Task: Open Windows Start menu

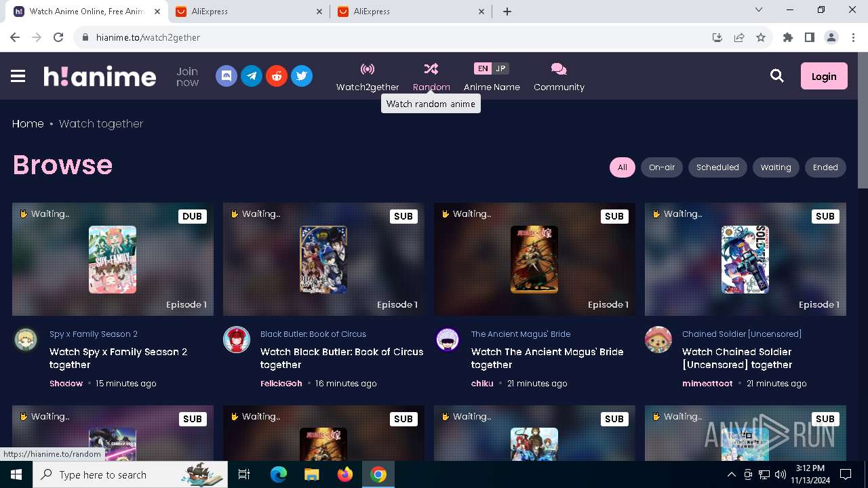Action: pos(16,474)
